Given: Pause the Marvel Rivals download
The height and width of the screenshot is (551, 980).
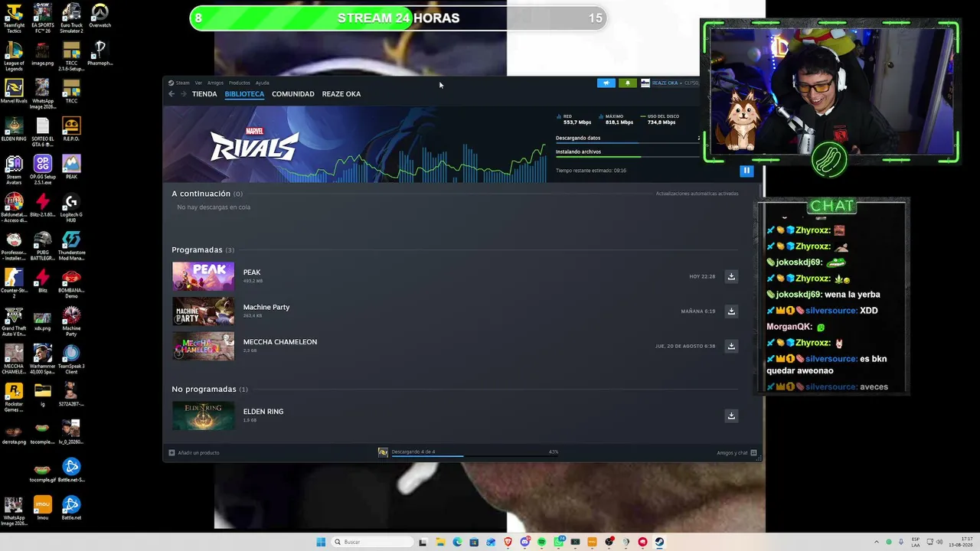Looking at the screenshot, I should (746, 171).
